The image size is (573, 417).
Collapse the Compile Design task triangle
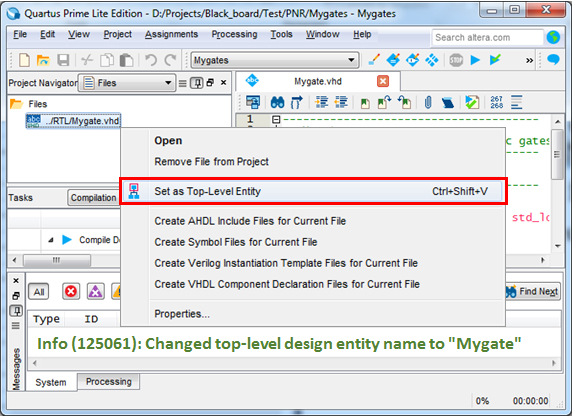51,240
